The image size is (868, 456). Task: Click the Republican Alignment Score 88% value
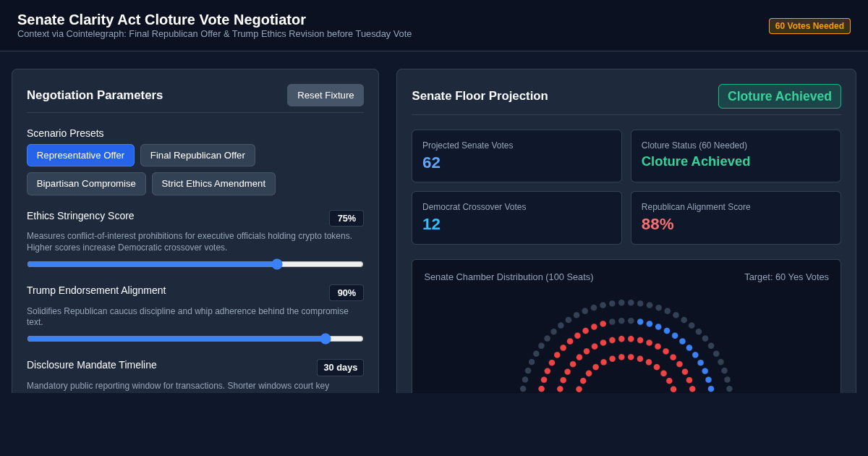658,224
